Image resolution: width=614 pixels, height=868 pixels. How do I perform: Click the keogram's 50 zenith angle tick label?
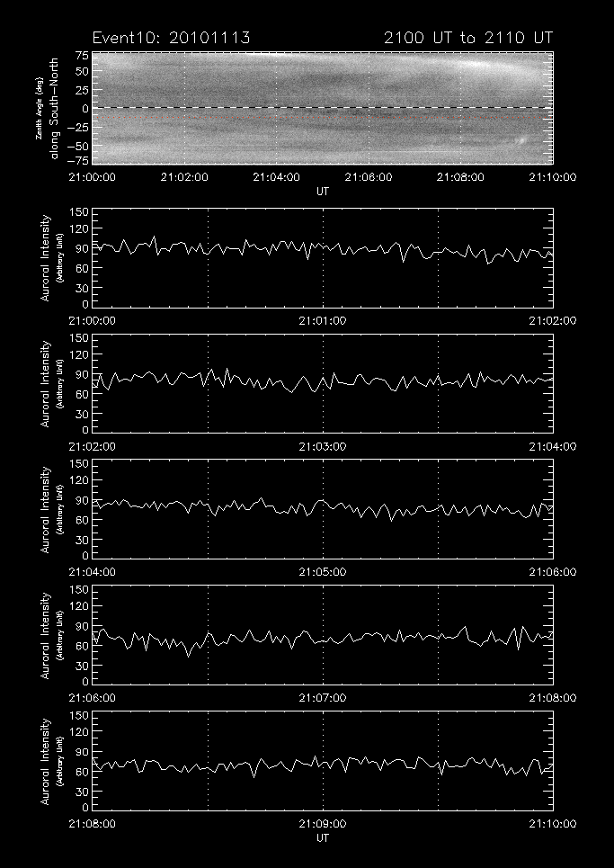point(82,71)
